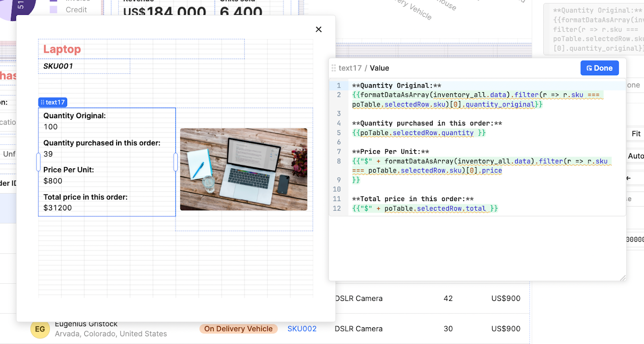Place the cursor on code line 1, Quantity Original
The image size is (644, 344).
click(396, 85)
